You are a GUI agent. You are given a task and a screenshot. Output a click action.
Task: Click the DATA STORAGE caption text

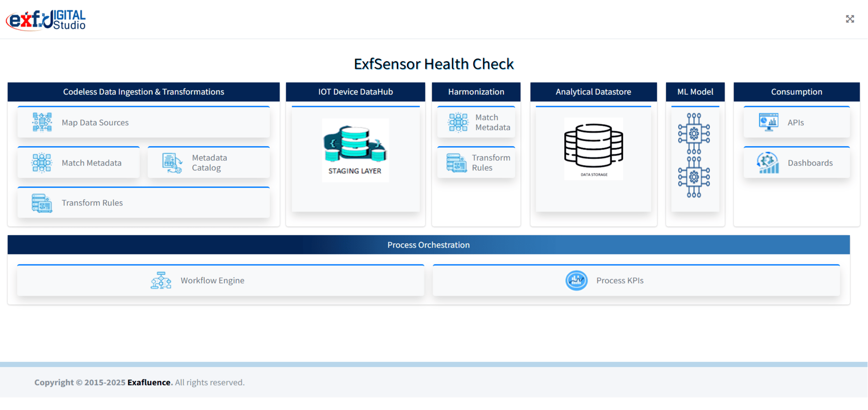click(x=594, y=175)
